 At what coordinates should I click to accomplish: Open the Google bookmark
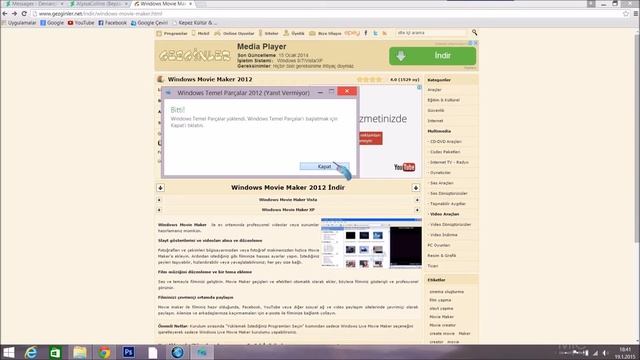coord(52,23)
